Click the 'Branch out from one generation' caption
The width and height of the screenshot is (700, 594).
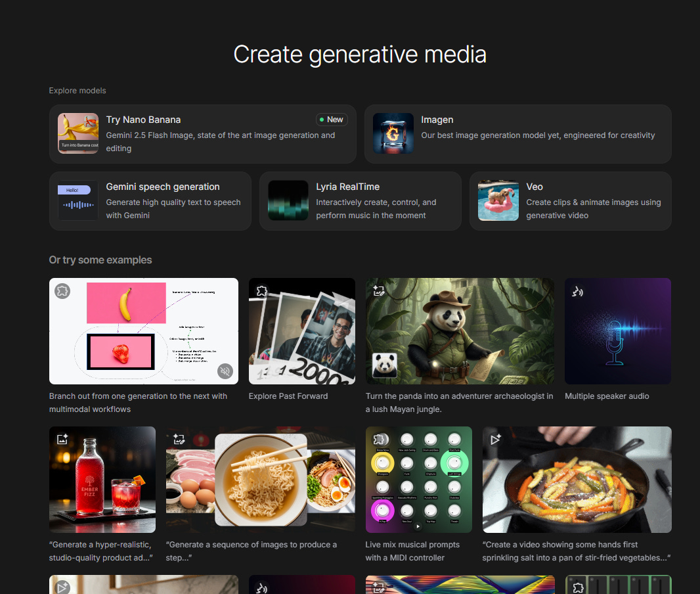138,402
